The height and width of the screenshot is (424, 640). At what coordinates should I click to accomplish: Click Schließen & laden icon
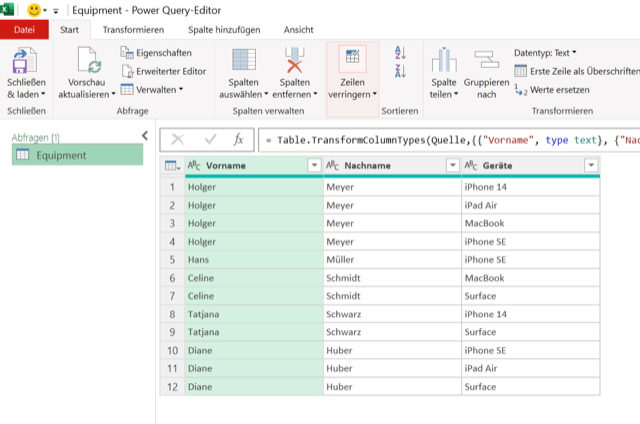(x=25, y=60)
